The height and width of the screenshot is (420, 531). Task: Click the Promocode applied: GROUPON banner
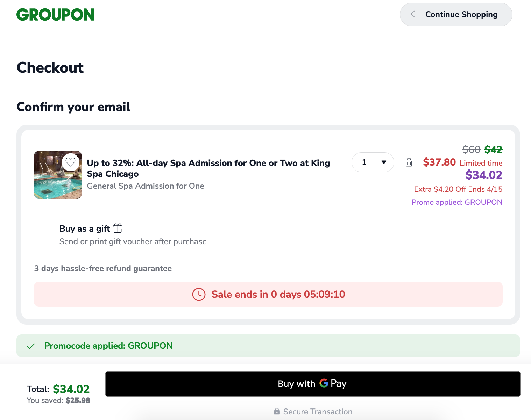[268, 346]
